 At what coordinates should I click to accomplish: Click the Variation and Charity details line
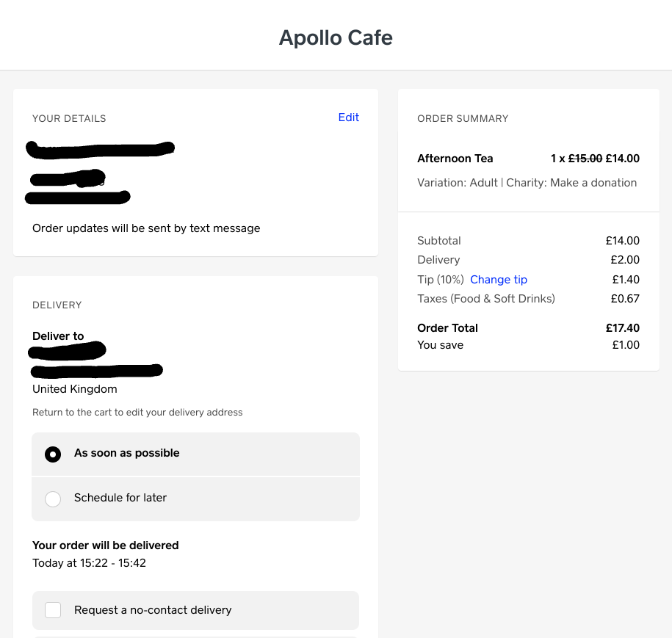[527, 183]
